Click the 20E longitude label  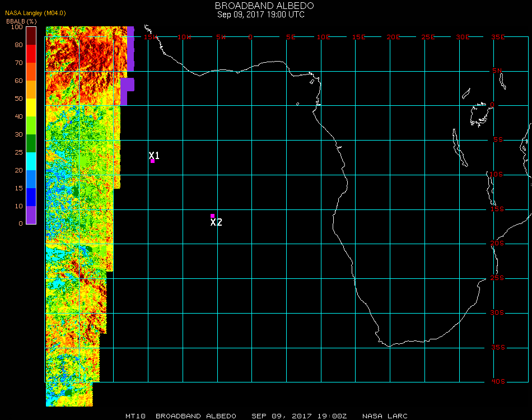[x=393, y=37]
